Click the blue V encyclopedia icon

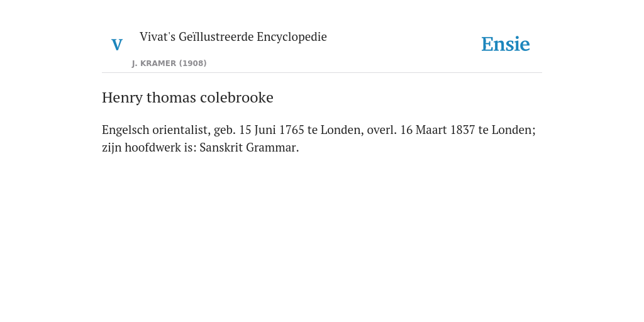click(x=117, y=45)
